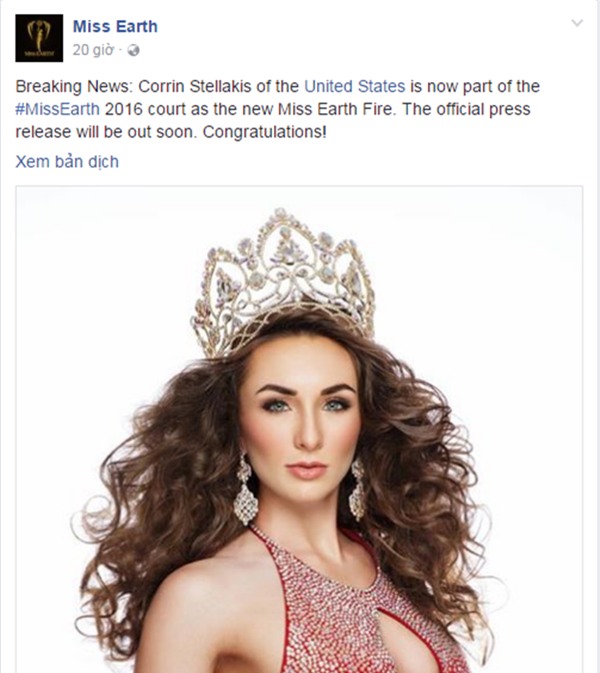Click the left dangling earring in photo

tap(245, 490)
